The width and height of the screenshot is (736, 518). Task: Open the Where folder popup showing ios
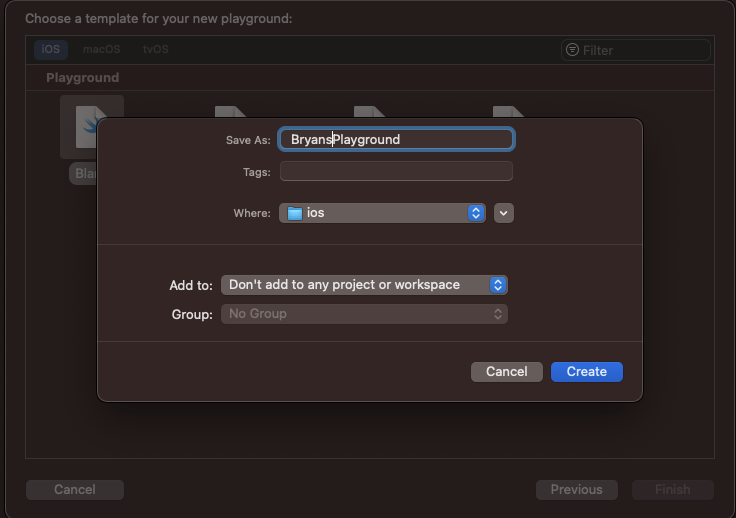coord(382,213)
